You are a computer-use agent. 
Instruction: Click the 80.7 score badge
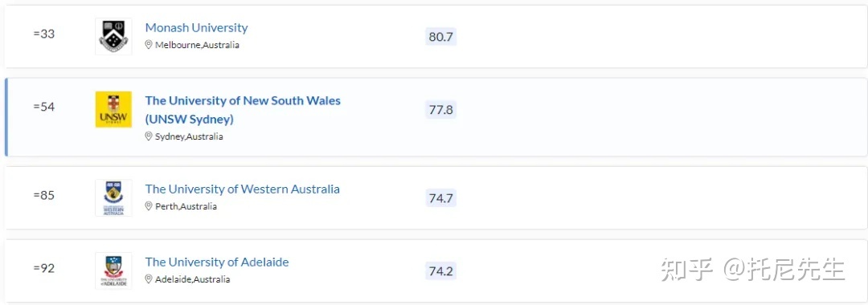[x=440, y=37]
